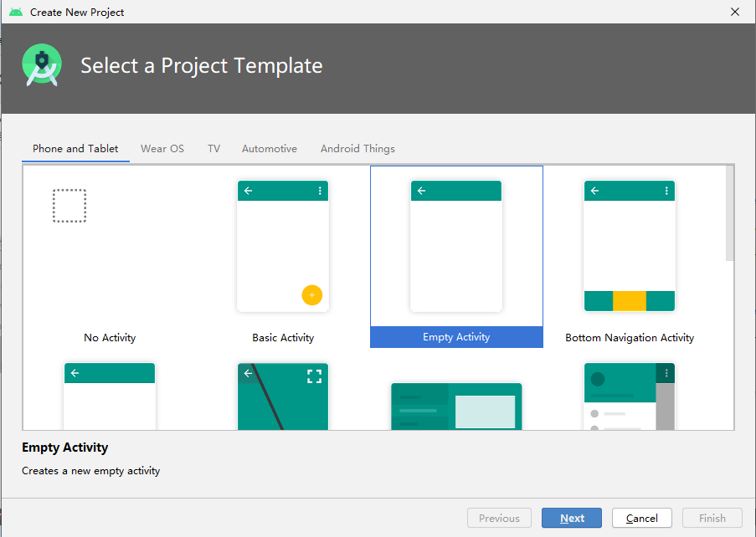Click the template list vertical scrollbar
Viewport: 756px width, 537px height.
tap(730, 213)
